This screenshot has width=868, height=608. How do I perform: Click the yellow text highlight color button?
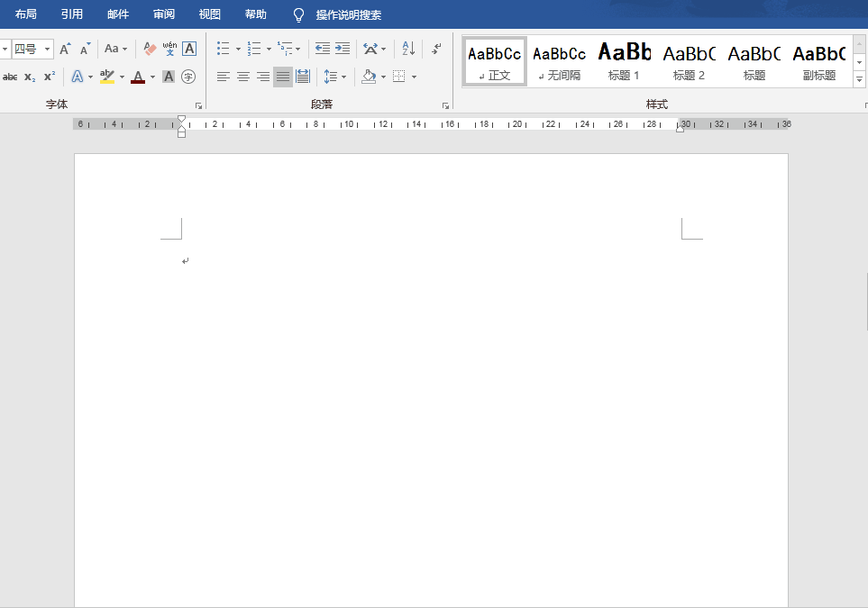tap(107, 77)
